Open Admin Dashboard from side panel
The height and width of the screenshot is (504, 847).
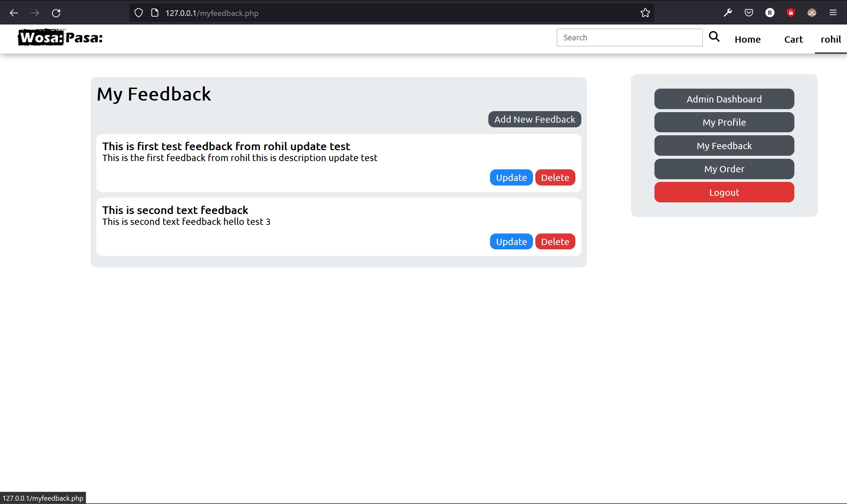724,99
